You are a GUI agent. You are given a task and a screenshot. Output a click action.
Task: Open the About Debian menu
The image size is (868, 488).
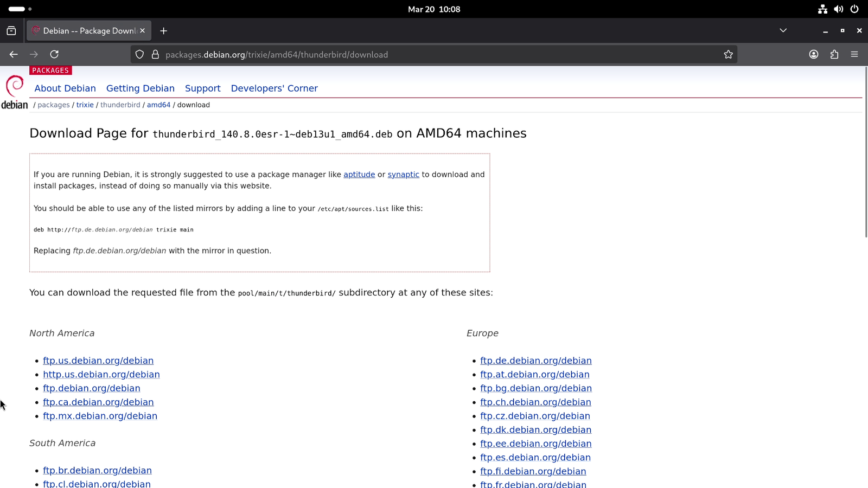[x=65, y=88]
